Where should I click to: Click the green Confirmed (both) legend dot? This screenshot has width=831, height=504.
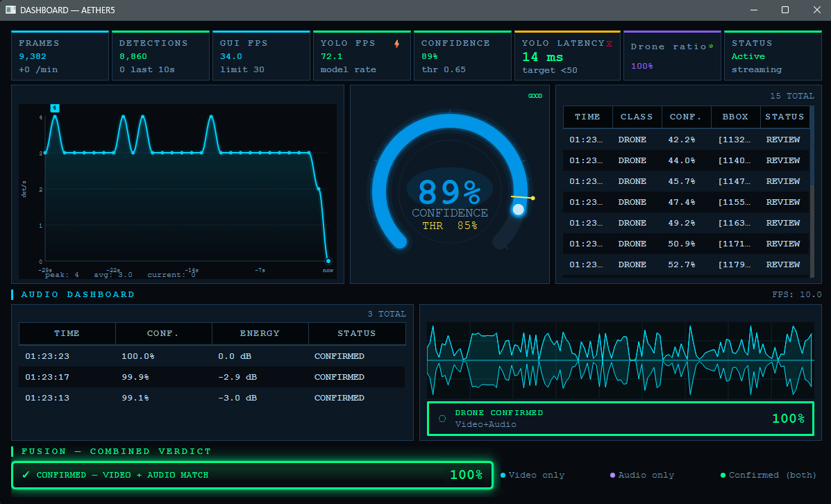pyautogui.click(x=723, y=476)
